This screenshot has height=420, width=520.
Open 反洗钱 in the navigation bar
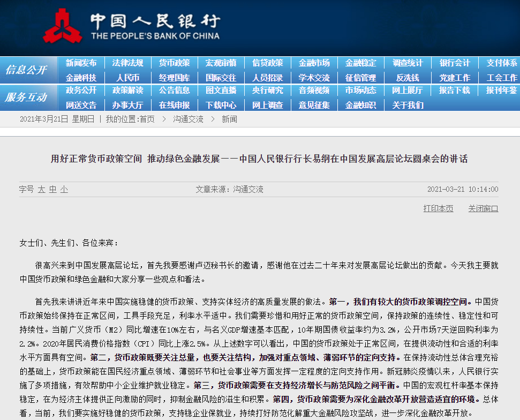click(408, 78)
